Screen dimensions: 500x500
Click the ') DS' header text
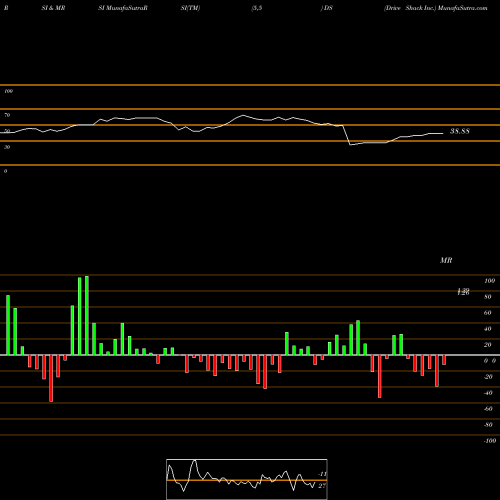pos(327,8)
